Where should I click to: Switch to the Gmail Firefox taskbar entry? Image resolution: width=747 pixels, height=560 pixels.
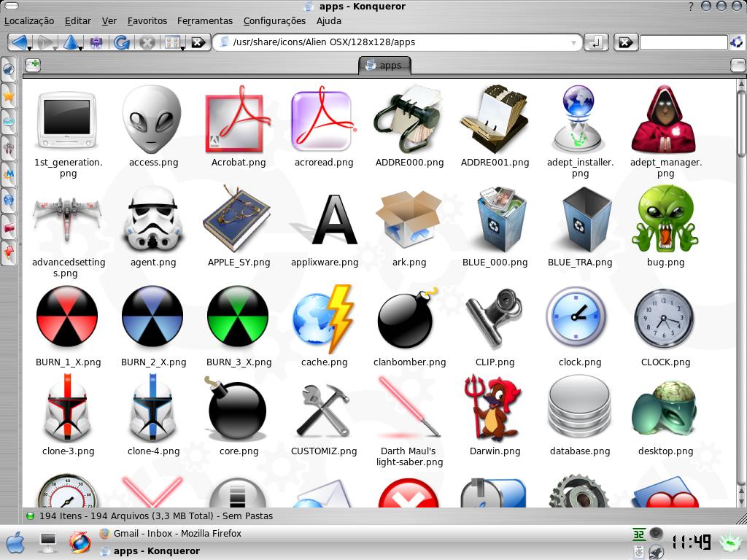[x=171, y=533]
